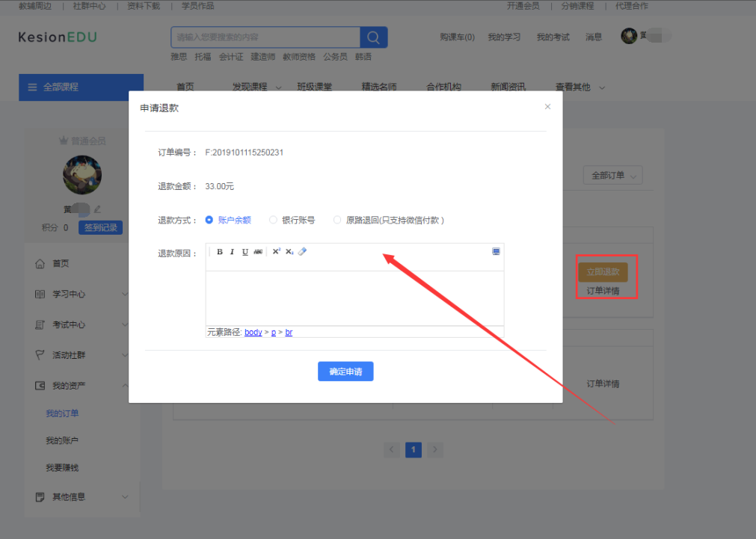Open the 首页 navigation tab
The image size is (756, 539).
pyautogui.click(x=185, y=87)
